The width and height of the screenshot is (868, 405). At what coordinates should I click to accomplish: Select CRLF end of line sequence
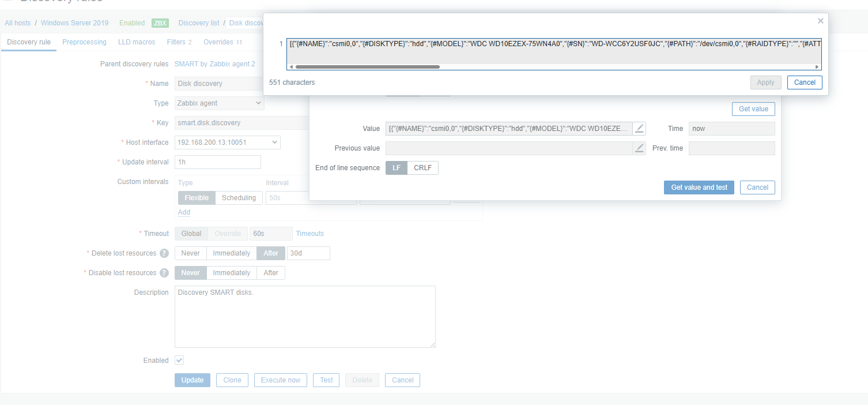pos(423,168)
